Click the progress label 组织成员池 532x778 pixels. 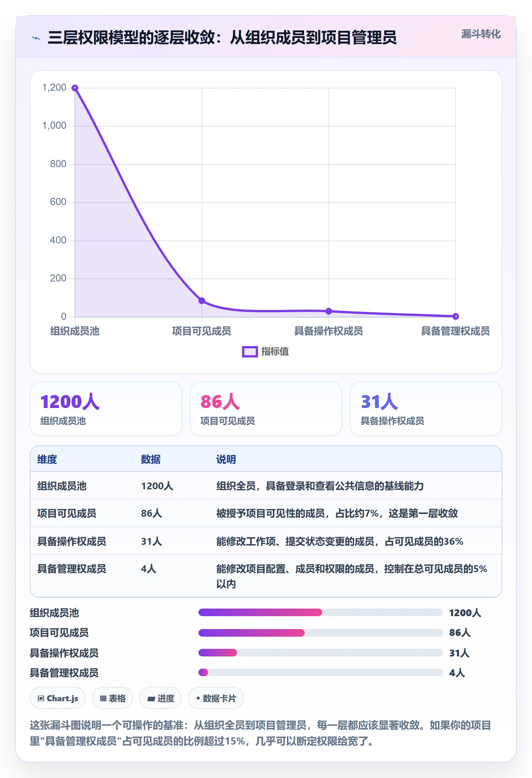[54, 613]
